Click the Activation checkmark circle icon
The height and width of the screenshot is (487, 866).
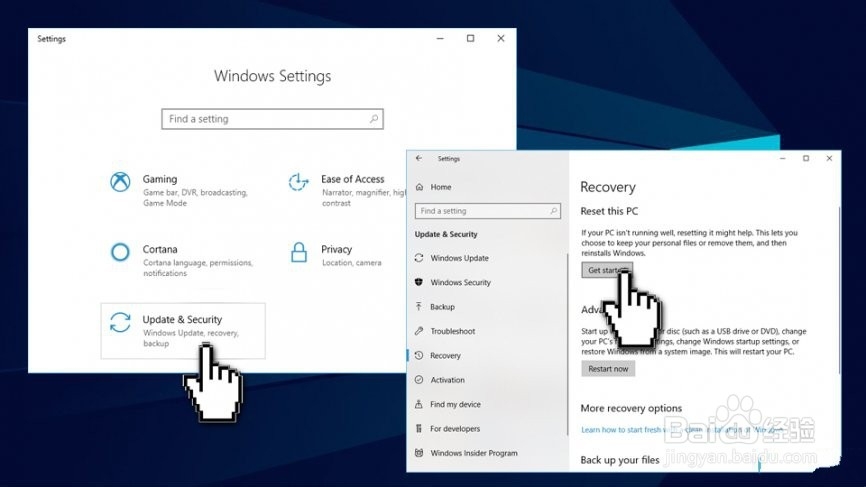coord(419,380)
